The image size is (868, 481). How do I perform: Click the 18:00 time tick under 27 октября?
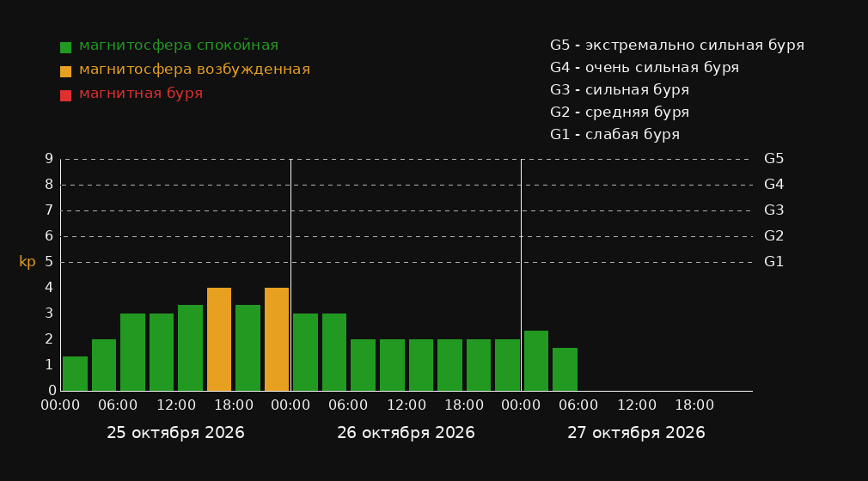click(x=694, y=405)
